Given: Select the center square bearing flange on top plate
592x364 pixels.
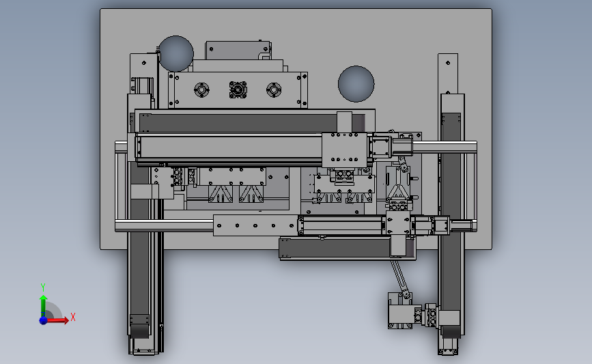Looking at the screenshot, I should coord(238,90).
